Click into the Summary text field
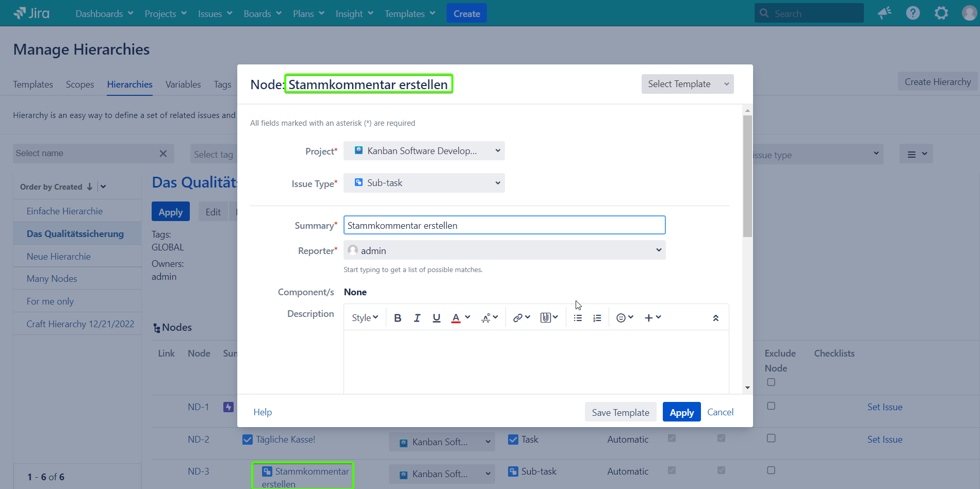Screen dimensions: 980x489 click(x=504, y=225)
